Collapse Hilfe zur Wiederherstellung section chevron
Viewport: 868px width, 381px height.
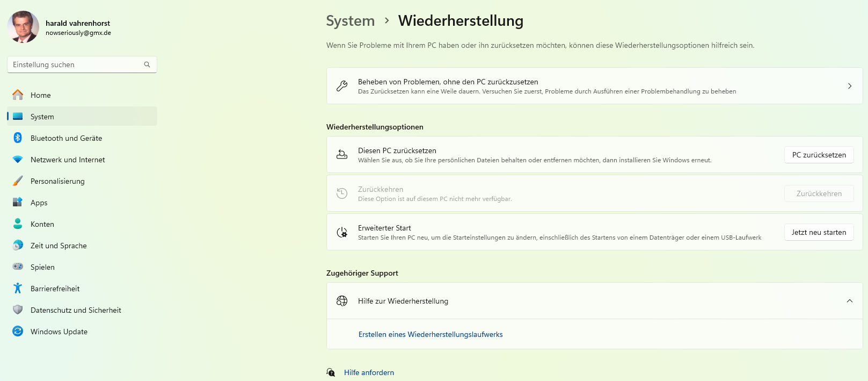coord(850,301)
